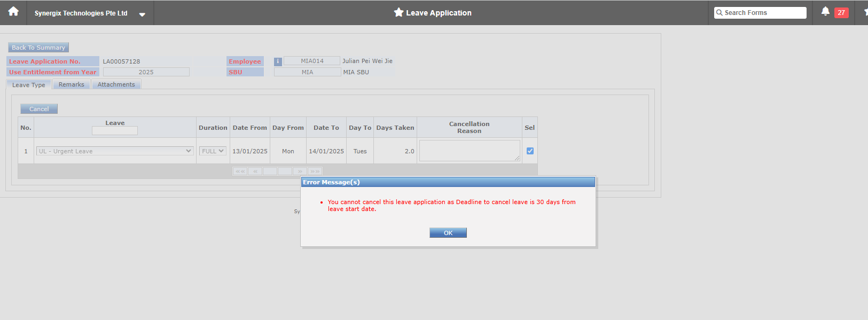
Task: Click the Synergix Technologies Pte Ltd name
Action: click(81, 13)
